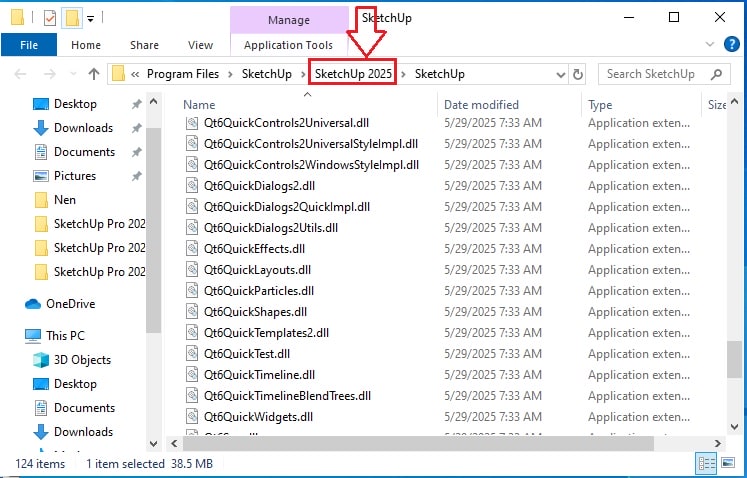Image resolution: width=747 pixels, height=478 pixels.
Task: Open the File menu
Action: pos(29,45)
